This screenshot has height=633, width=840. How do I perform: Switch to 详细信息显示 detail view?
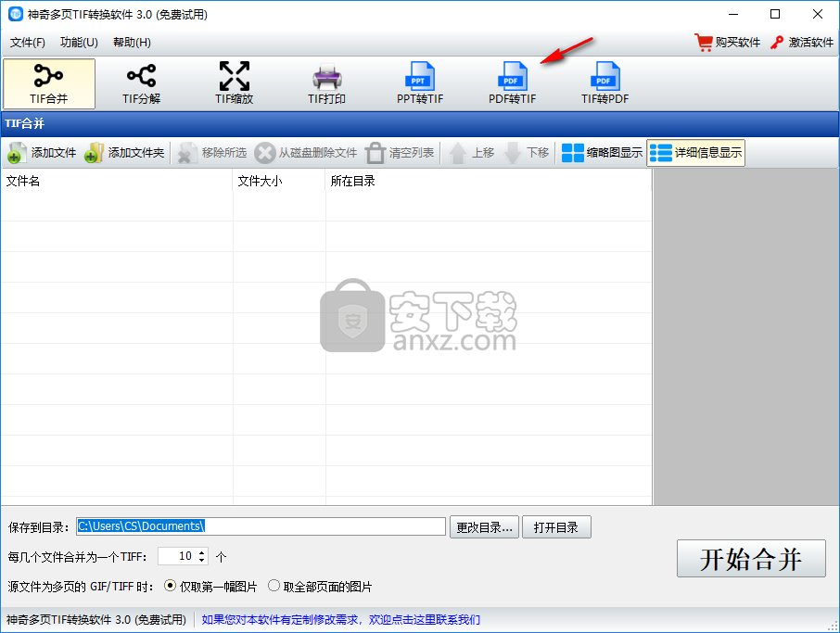[x=696, y=153]
